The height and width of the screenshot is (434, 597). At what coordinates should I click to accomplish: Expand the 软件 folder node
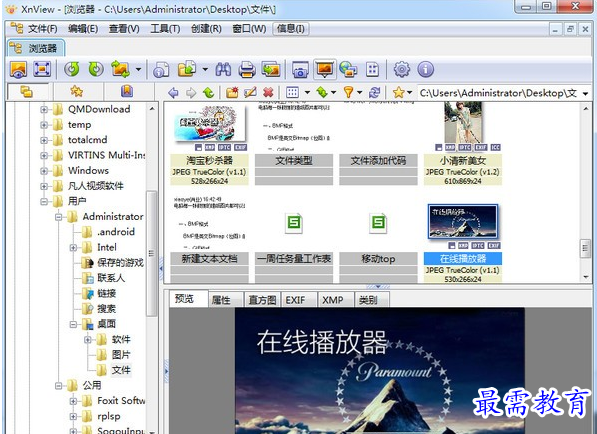coord(88,340)
